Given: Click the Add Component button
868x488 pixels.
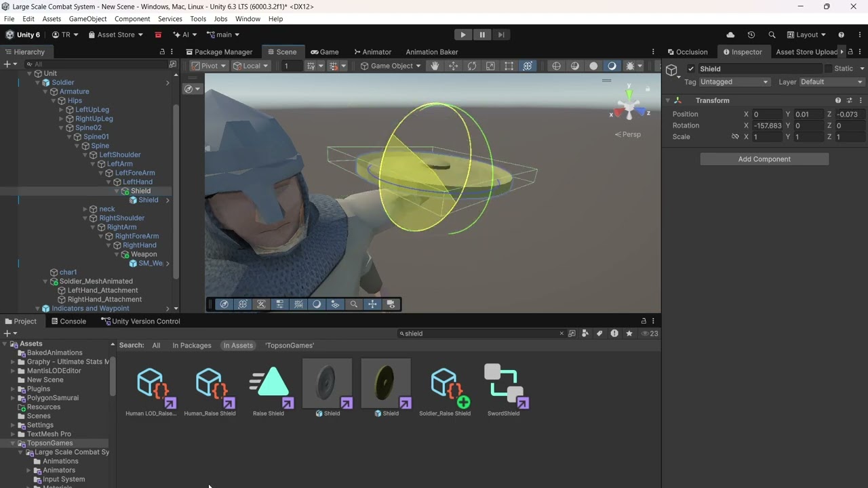Looking at the screenshot, I should pos(764,159).
